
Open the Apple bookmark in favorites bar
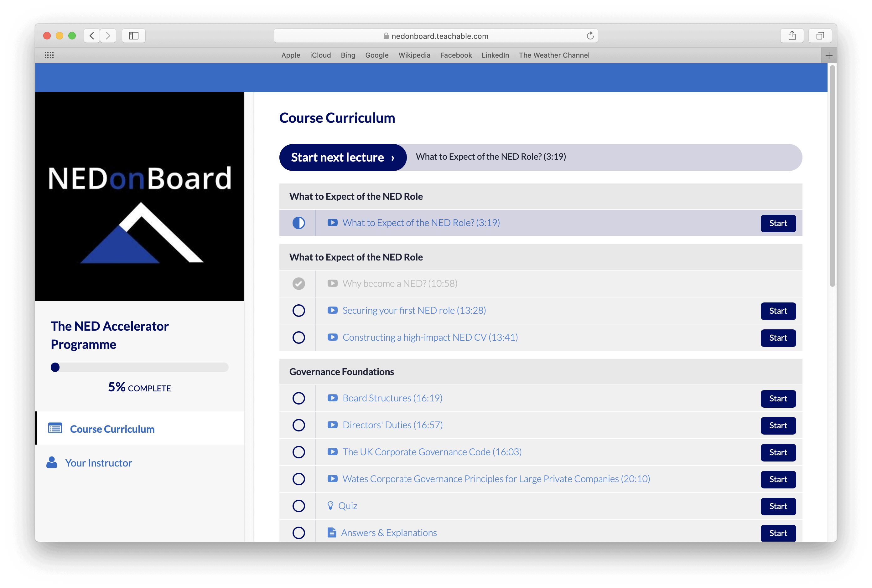291,55
